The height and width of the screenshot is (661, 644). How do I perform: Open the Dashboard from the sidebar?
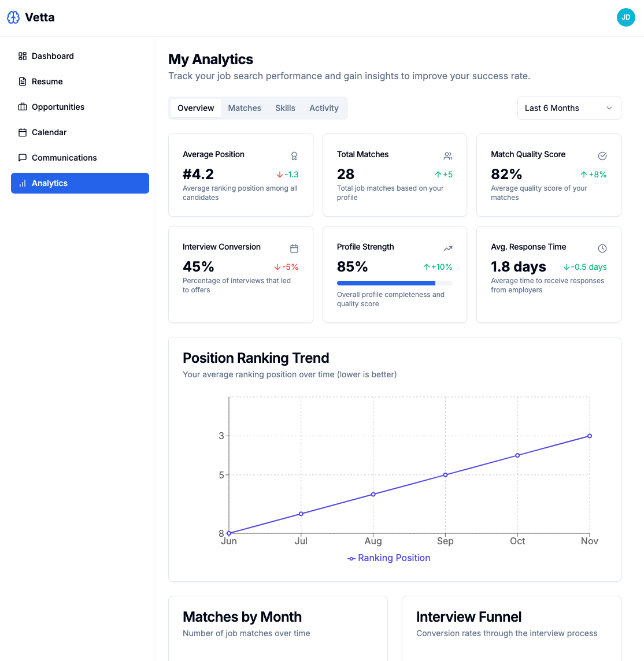pyautogui.click(x=53, y=56)
